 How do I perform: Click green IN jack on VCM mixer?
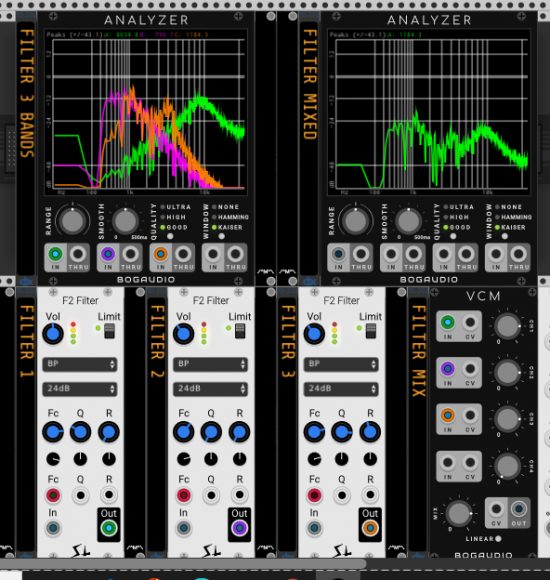[448, 322]
